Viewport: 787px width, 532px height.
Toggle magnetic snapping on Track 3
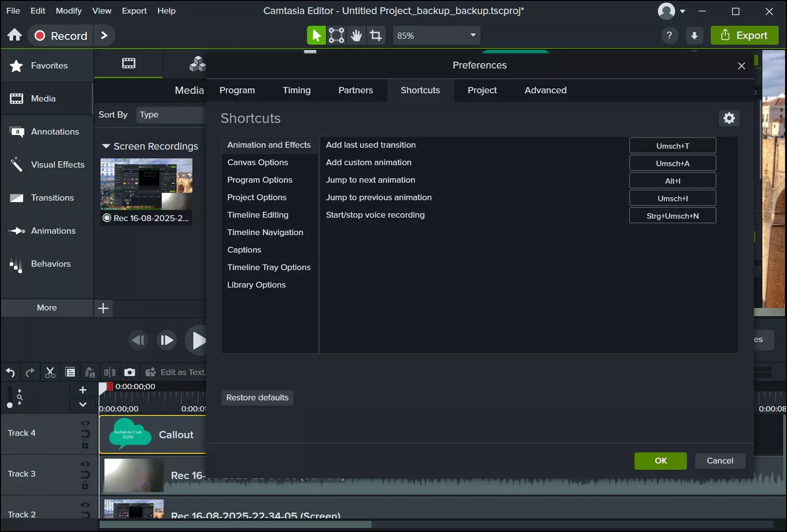86,475
